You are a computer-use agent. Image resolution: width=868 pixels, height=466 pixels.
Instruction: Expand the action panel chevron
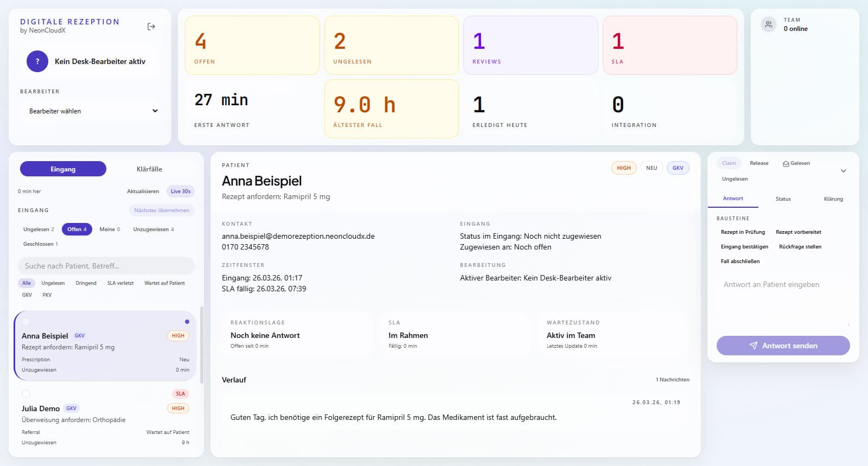click(844, 171)
